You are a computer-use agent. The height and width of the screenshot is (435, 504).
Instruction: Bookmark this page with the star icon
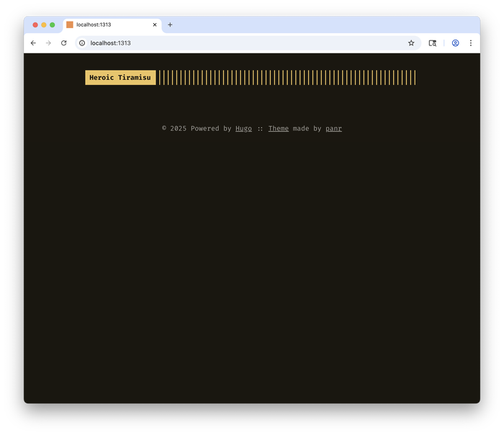(x=411, y=43)
